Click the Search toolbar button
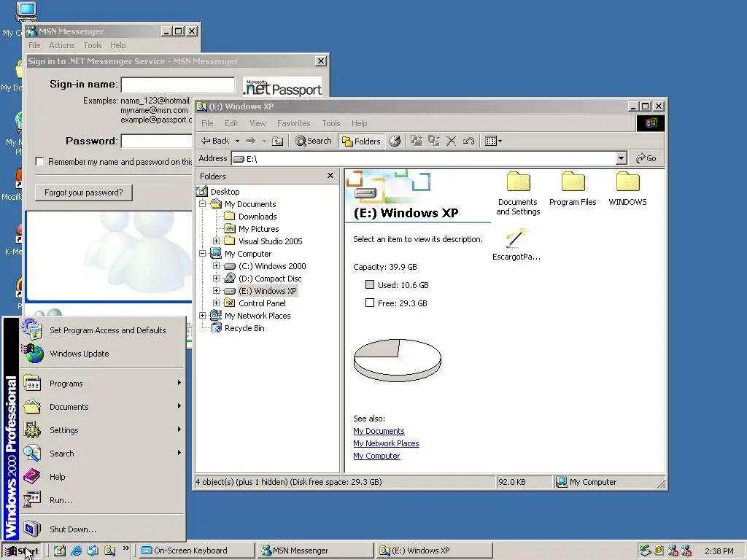 point(313,141)
